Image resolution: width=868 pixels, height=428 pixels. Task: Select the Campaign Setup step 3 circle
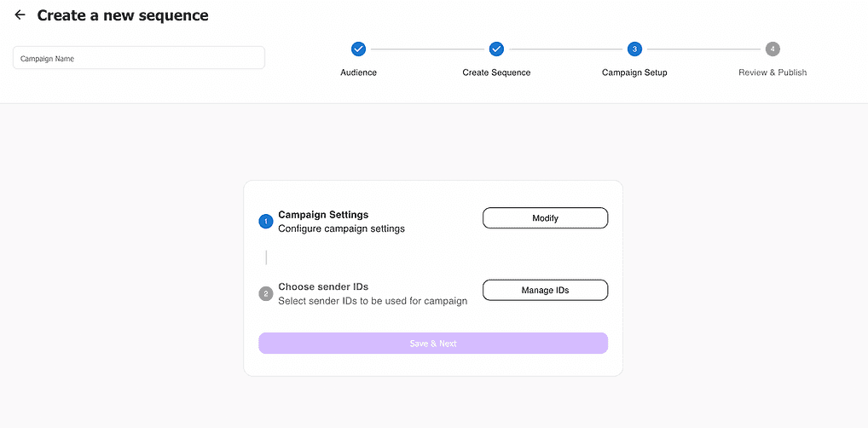[634, 49]
